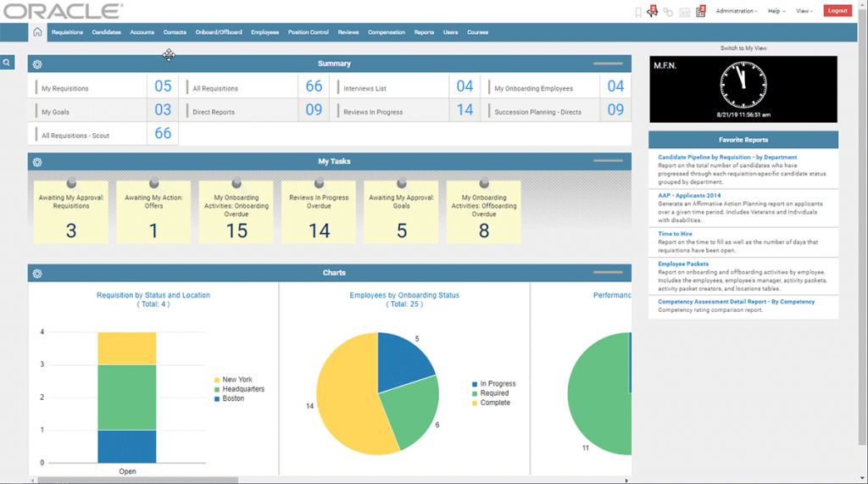
Task: Click the bar chart icon in header
Action: [x=684, y=12]
